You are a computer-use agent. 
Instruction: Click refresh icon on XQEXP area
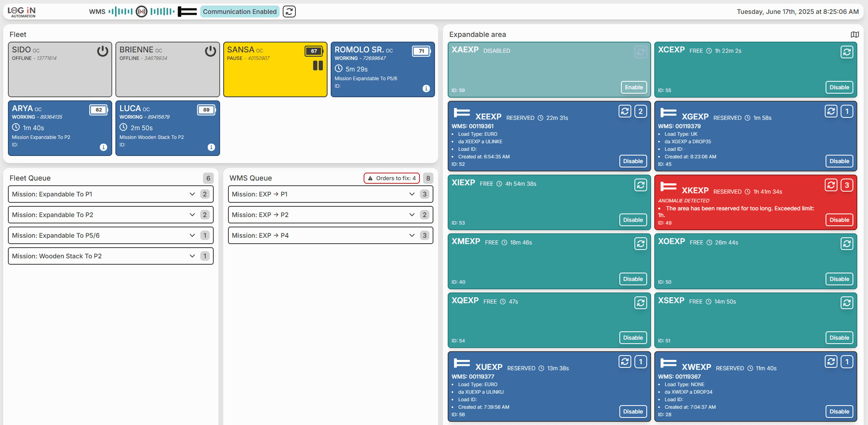(x=641, y=303)
